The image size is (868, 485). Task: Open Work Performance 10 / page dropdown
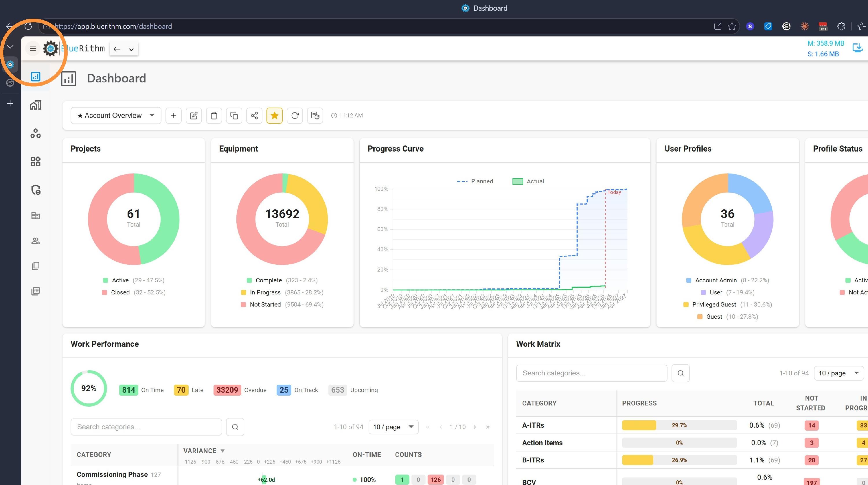pos(393,427)
